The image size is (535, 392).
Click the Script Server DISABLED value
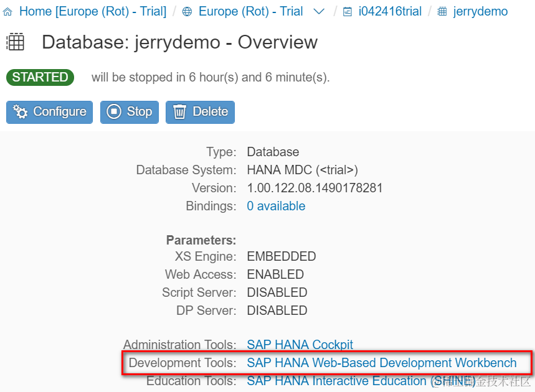(277, 292)
